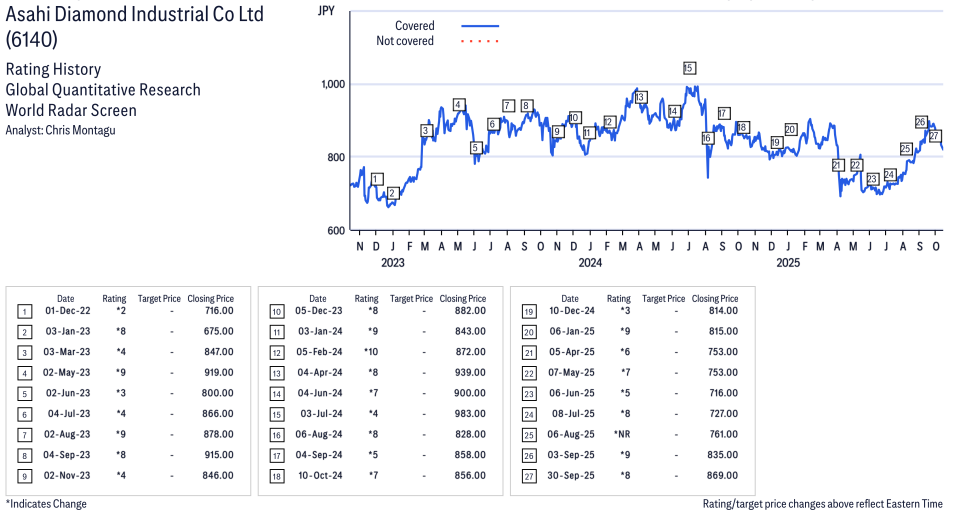Select chart marker 1 near December 2022

point(376,179)
